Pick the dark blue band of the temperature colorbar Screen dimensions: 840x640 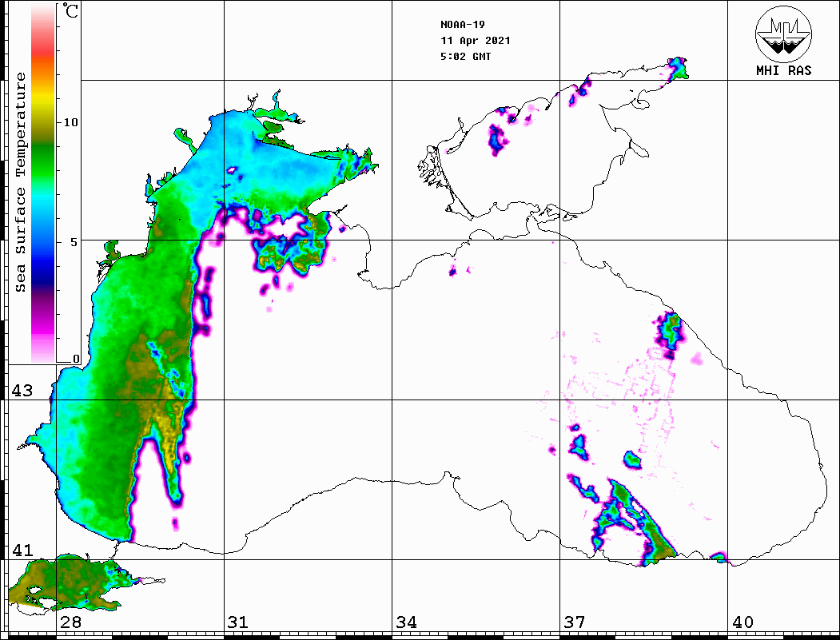43,279
